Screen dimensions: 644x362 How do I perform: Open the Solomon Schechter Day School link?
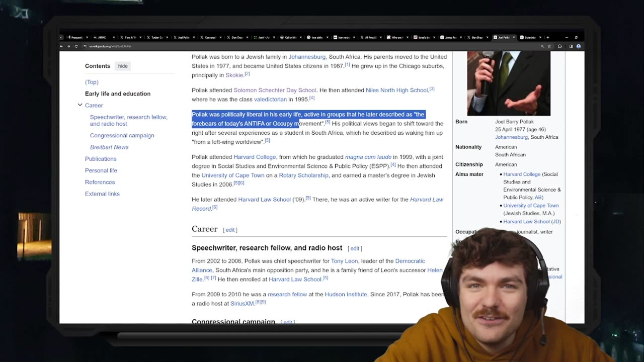point(275,90)
